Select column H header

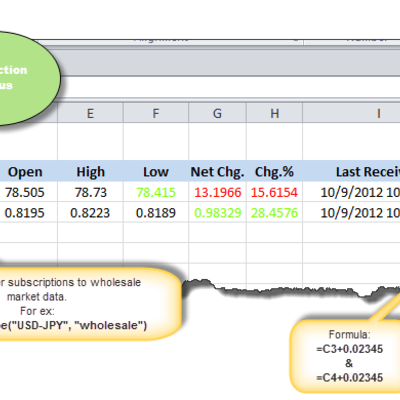coord(274,113)
